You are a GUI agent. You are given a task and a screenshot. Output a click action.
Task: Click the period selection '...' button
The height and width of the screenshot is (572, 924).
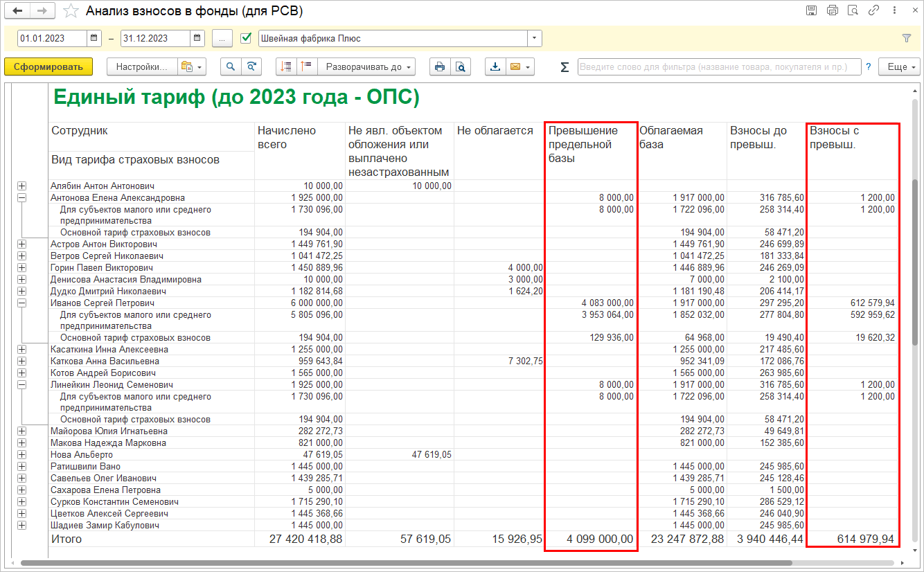pyautogui.click(x=222, y=38)
